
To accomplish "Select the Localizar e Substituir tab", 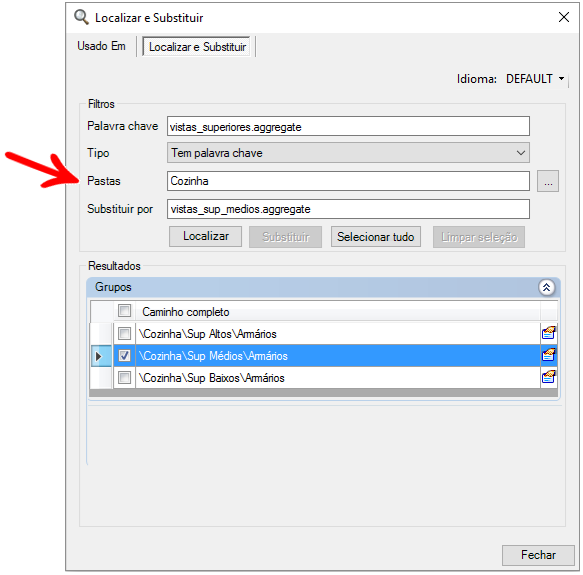I will [197, 47].
